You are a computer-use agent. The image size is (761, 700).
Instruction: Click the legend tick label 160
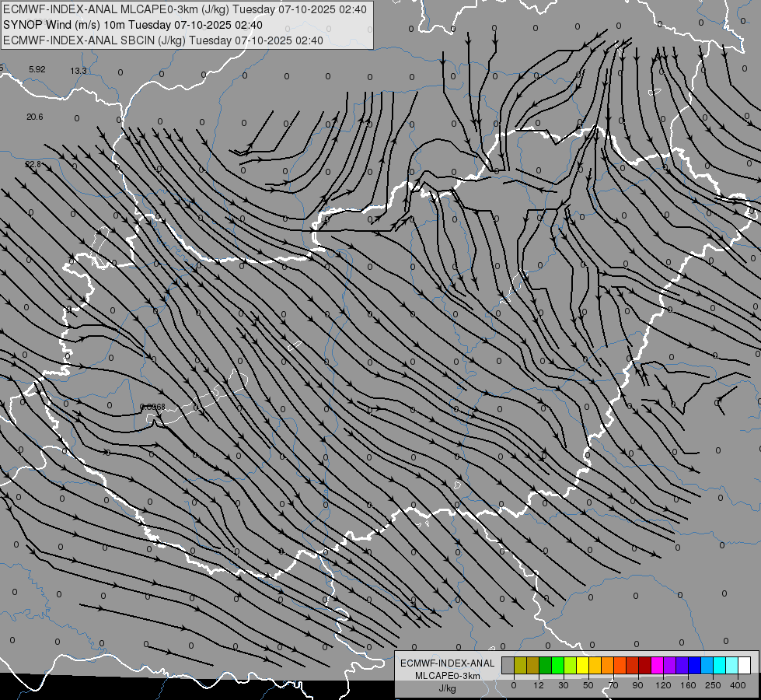coord(688,685)
